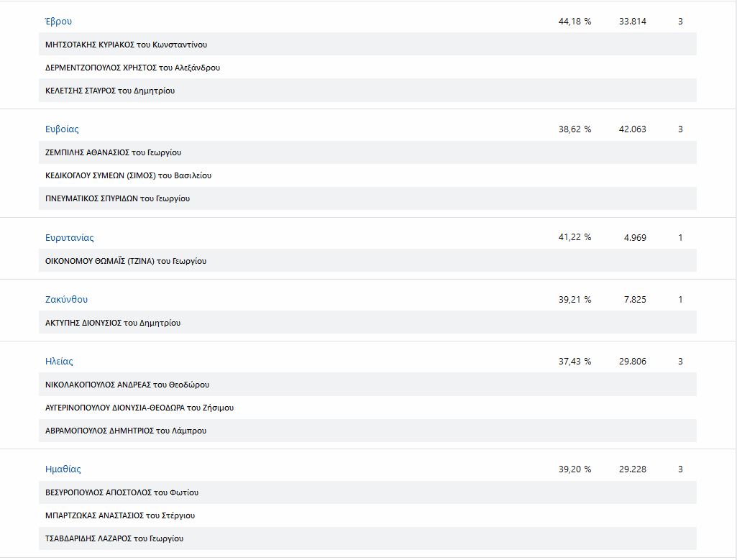Open the Έβρου constituency link

58,22
